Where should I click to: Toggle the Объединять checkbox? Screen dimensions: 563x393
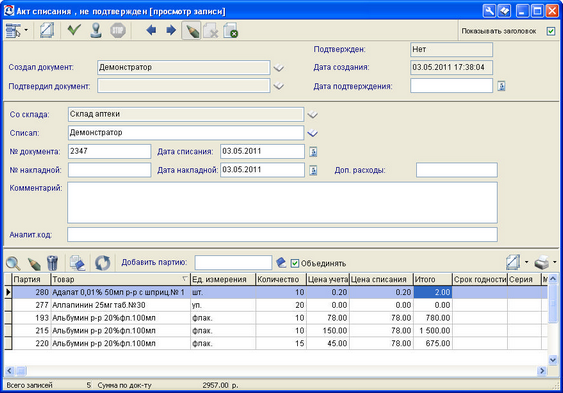294,263
